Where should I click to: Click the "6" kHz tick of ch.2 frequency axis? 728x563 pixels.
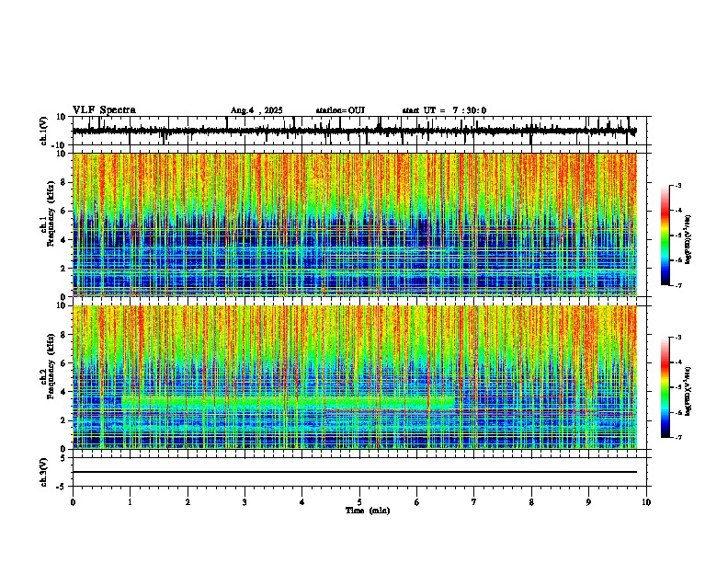click(64, 363)
